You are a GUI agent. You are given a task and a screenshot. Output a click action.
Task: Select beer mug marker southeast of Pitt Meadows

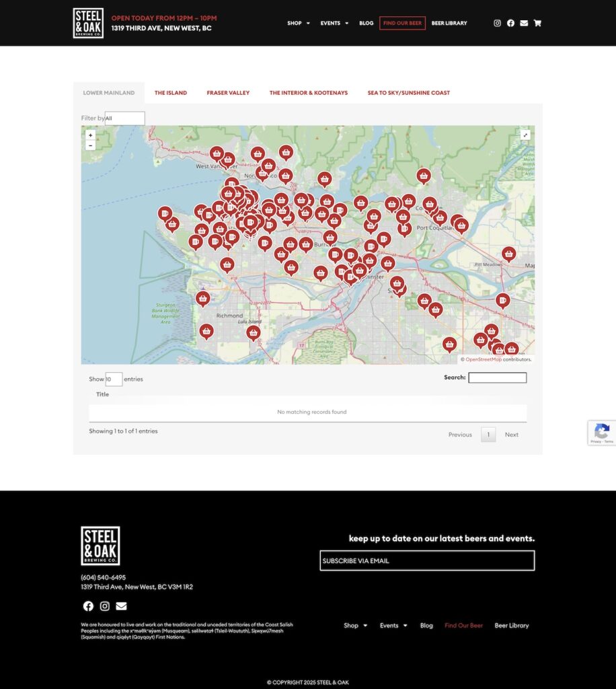[503, 301]
